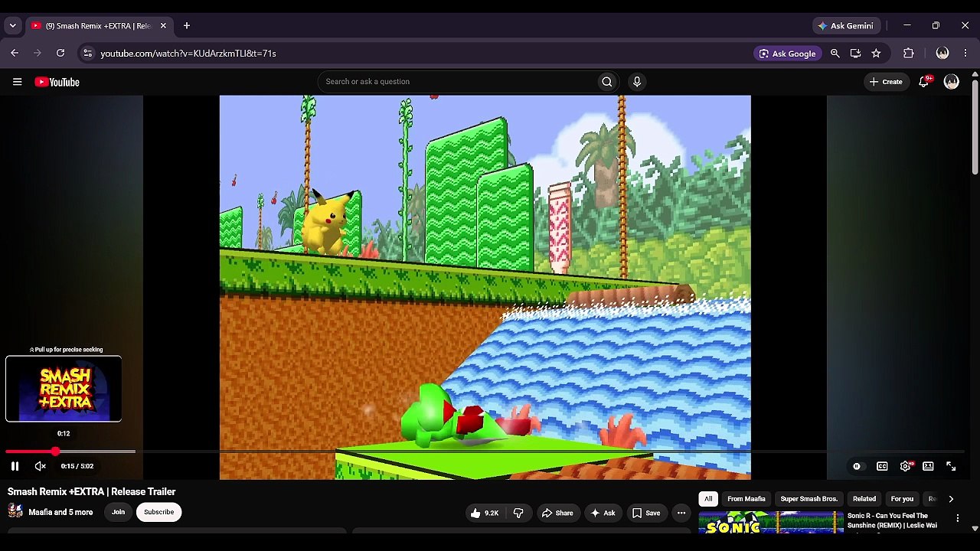
Task: Click the video title Smash Remix +EXTRA
Action: (x=92, y=491)
